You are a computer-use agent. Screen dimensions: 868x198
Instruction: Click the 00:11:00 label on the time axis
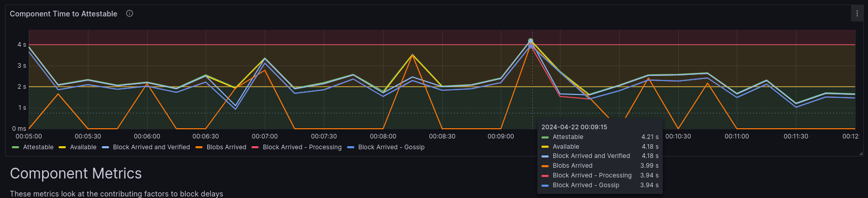tap(737, 136)
